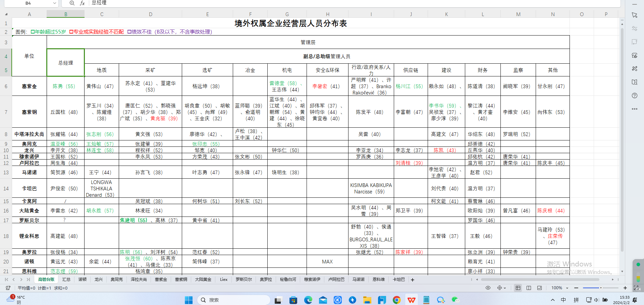The height and width of the screenshot is (305, 644).
Task: Click the fx insert function icon
Action: (82, 3)
